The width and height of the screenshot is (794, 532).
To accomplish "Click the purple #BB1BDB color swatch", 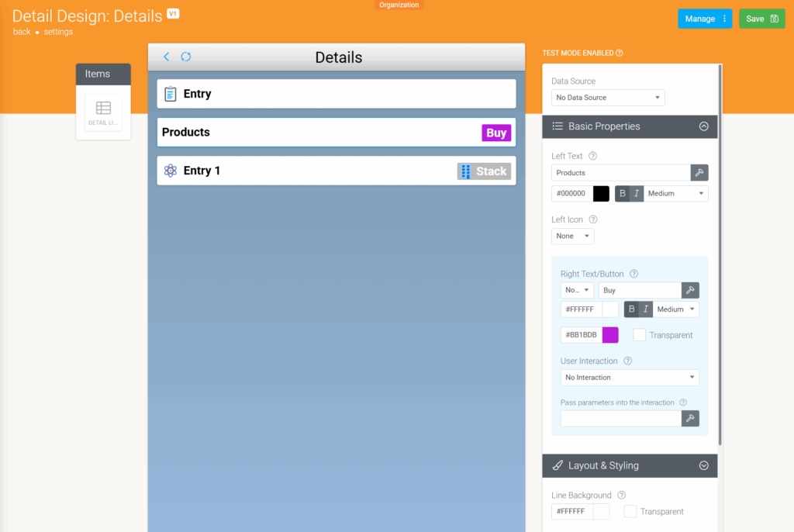I will [x=610, y=335].
